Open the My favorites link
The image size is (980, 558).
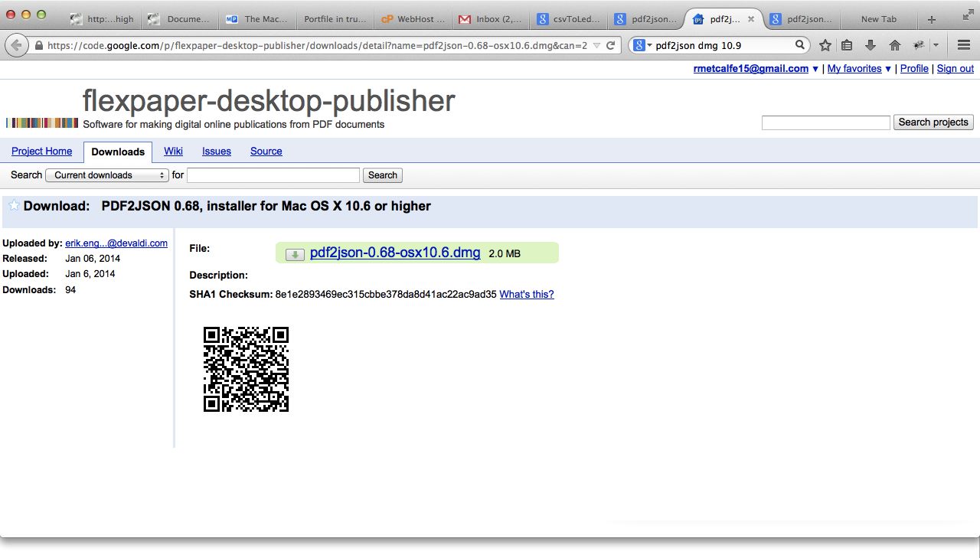(x=854, y=69)
